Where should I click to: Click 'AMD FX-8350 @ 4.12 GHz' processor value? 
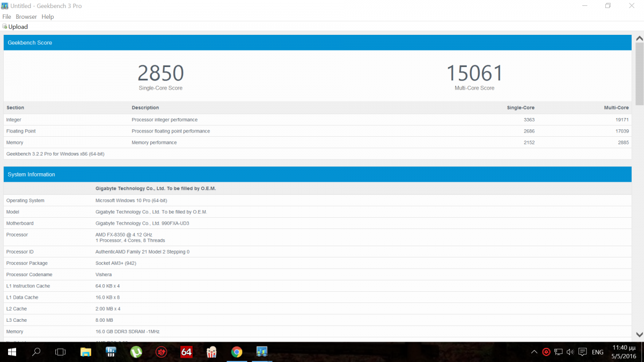[124, 235]
